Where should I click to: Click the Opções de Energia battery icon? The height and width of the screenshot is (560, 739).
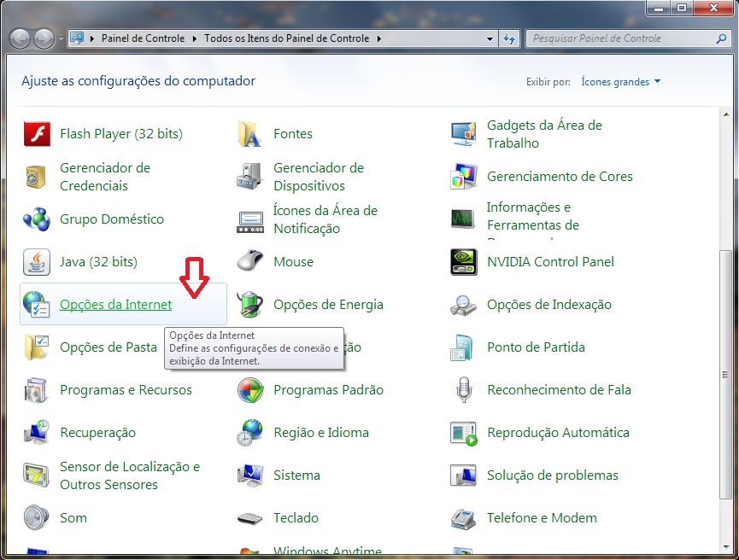click(x=249, y=305)
